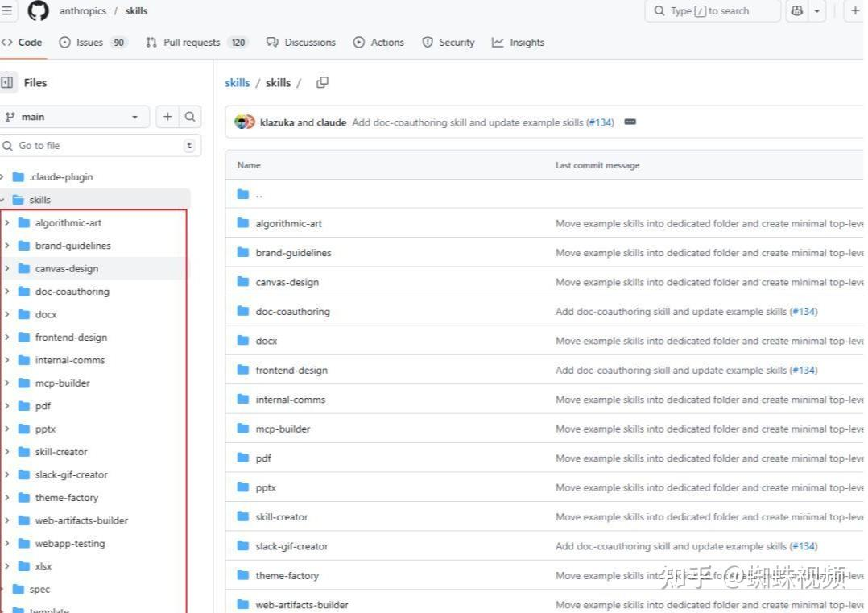Click the skills repository name link
The height and width of the screenshot is (613, 868).
click(136, 10)
